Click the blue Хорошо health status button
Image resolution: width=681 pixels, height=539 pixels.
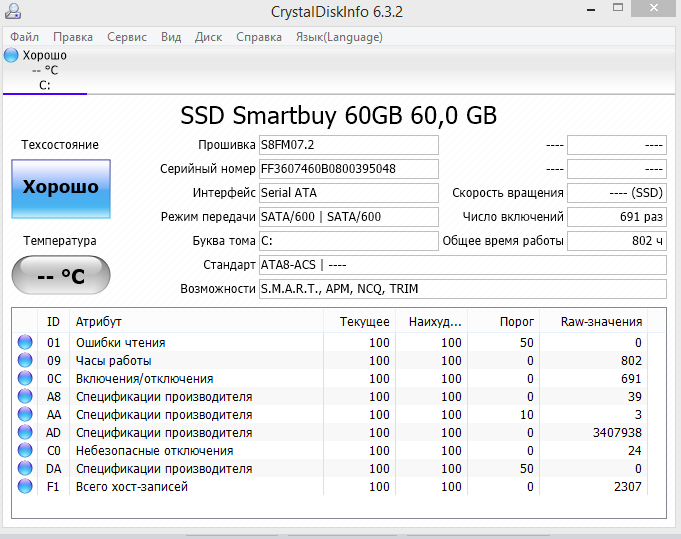tap(61, 187)
